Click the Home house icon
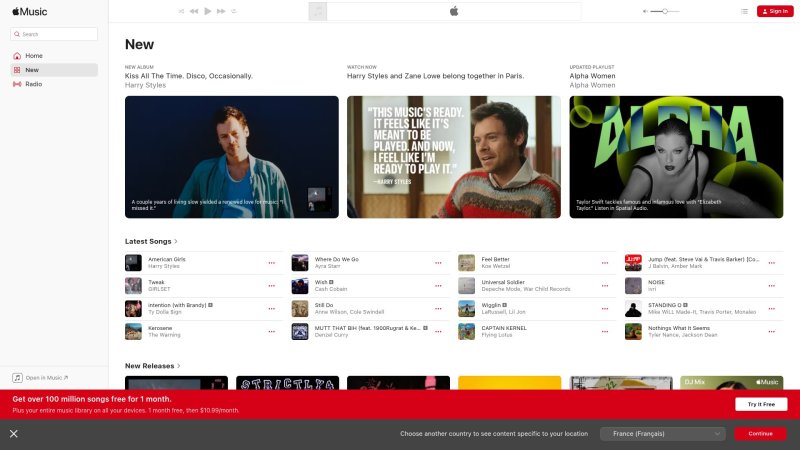800x450 pixels. point(17,56)
